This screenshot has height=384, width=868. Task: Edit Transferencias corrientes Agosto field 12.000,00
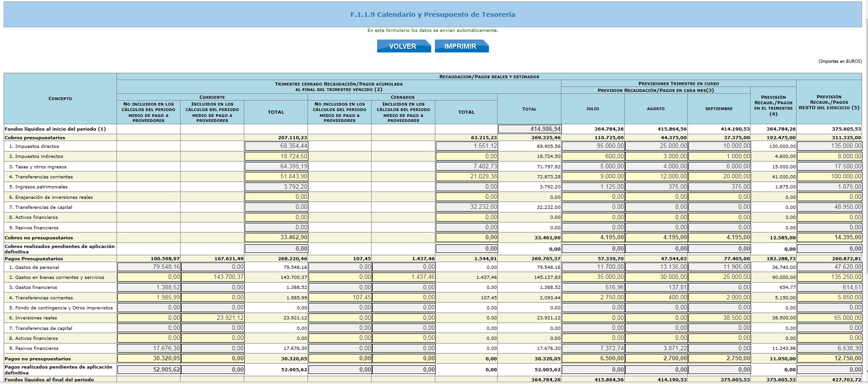(656, 177)
